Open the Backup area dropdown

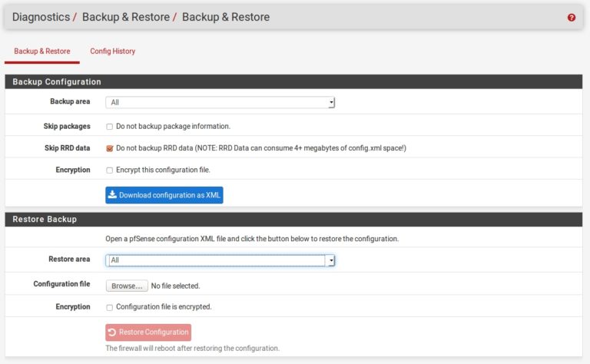point(220,102)
